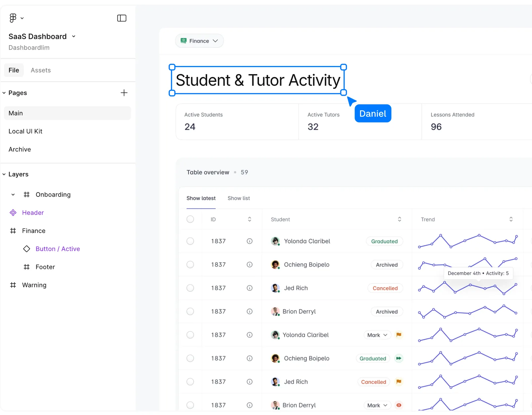Switch to the Assets tab

pyautogui.click(x=41, y=70)
